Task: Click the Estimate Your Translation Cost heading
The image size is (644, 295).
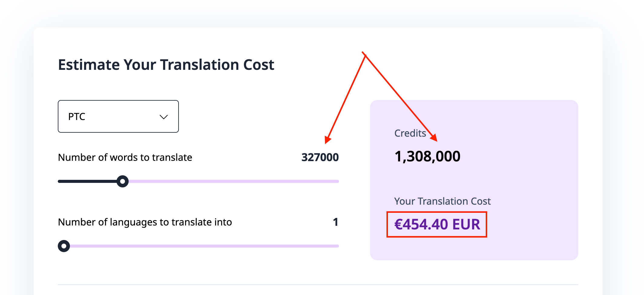Action: (166, 65)
